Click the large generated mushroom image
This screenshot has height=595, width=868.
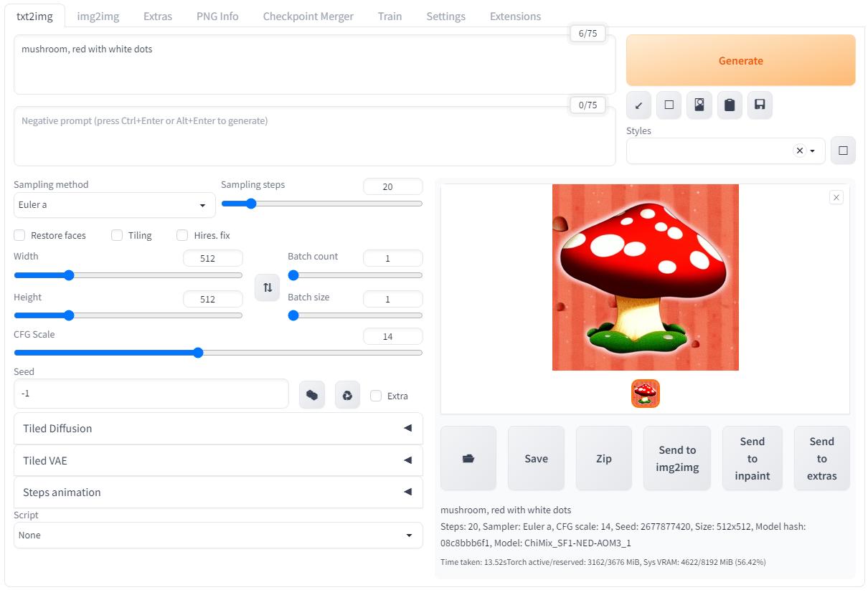(x=646, y=277)
